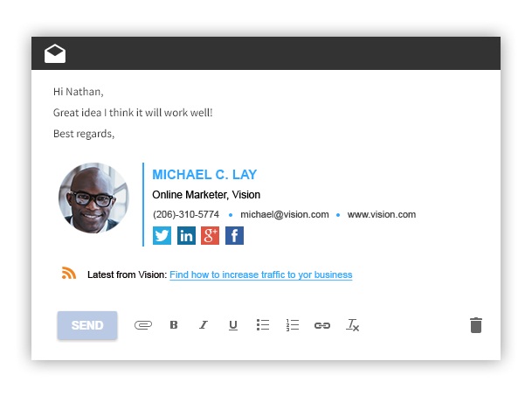Open the Google Plus social icon
The image size is (532, 396).
pyautogui.click(x=210, y=235)
